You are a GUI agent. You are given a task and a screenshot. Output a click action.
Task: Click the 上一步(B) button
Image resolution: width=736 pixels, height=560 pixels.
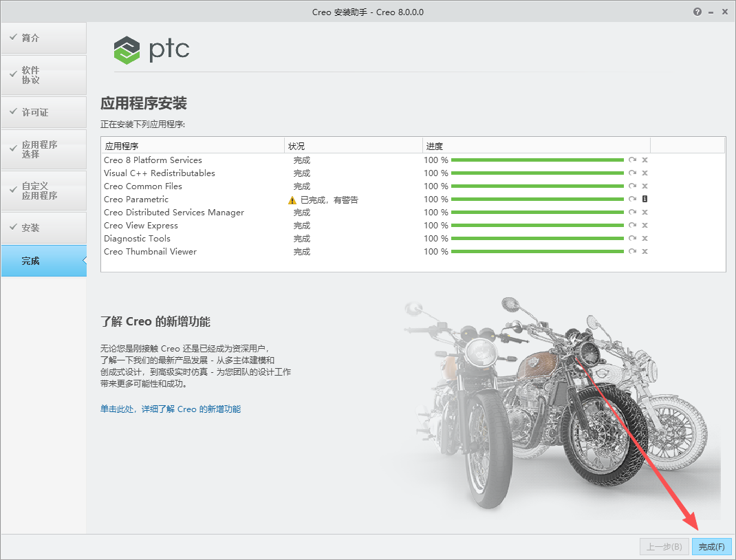pyautogui.click(x=663, y=546)
